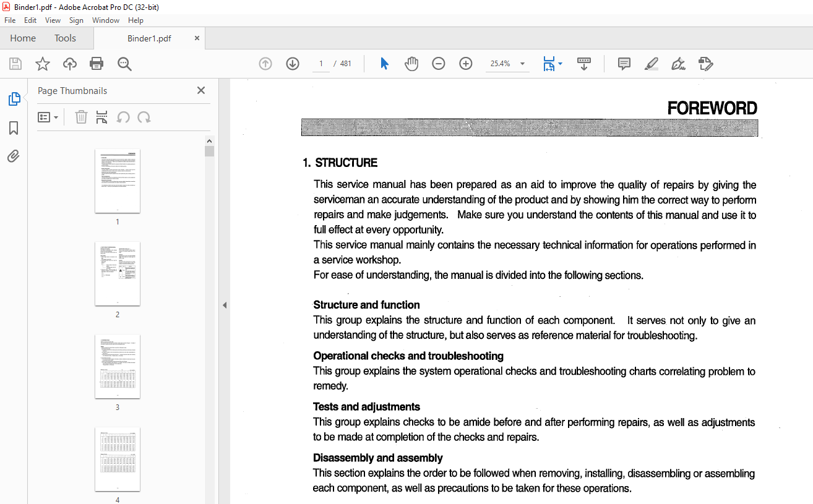Open the Page Thumbnails pane icon in sidebar
This screenshot has height=504, width=813.
tap(14, 99)
